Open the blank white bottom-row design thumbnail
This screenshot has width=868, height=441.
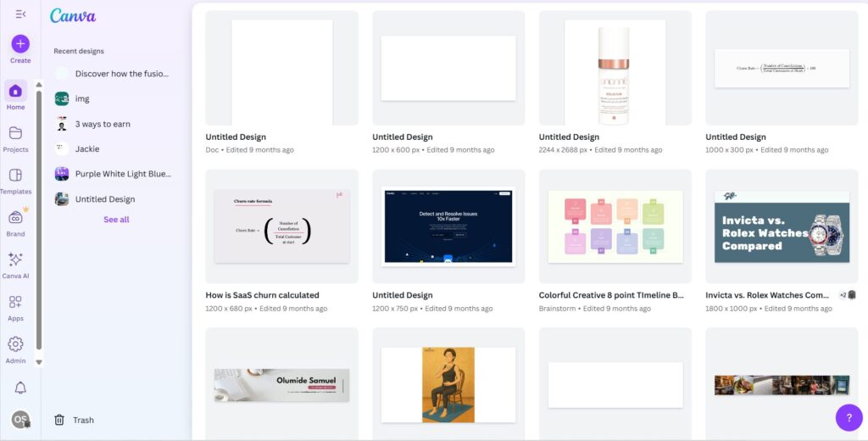click(615, 384)
